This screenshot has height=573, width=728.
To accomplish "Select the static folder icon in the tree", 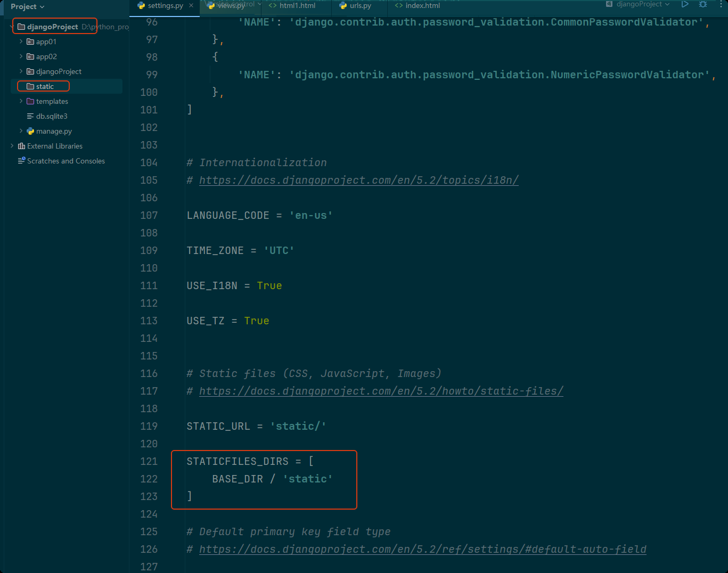I will (x=30, y=86).
